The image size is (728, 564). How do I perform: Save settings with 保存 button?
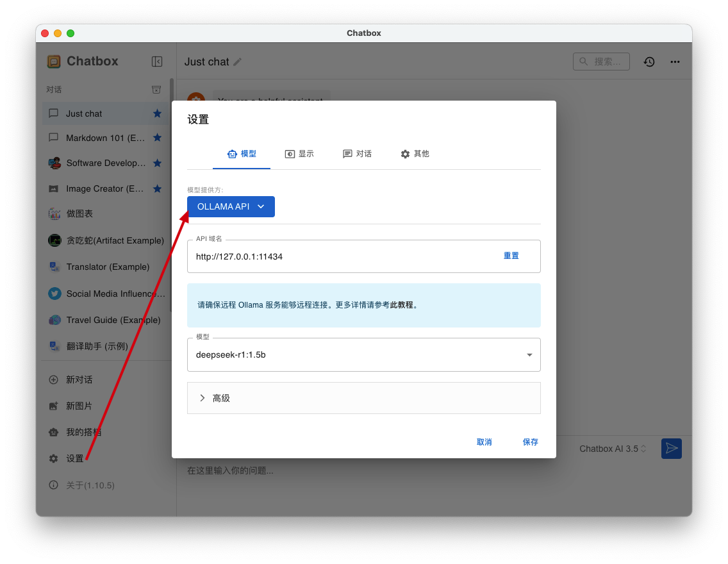point(530,442)
